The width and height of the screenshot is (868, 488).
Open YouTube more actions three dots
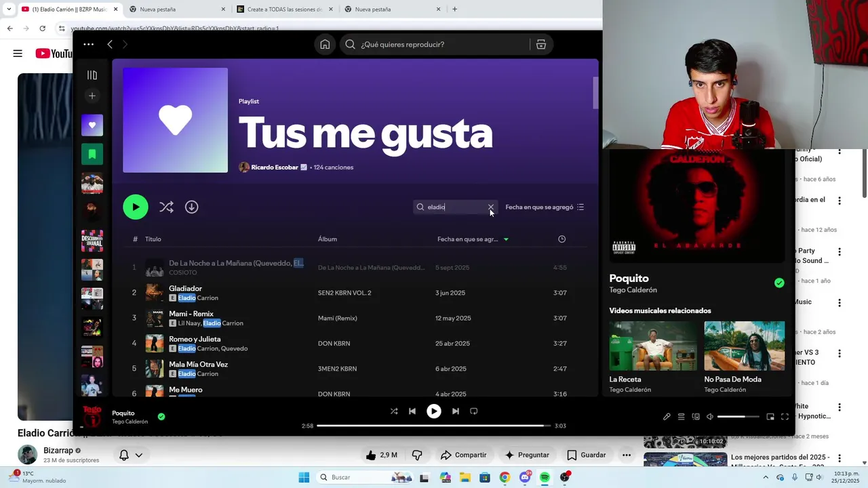coord(627,455)
